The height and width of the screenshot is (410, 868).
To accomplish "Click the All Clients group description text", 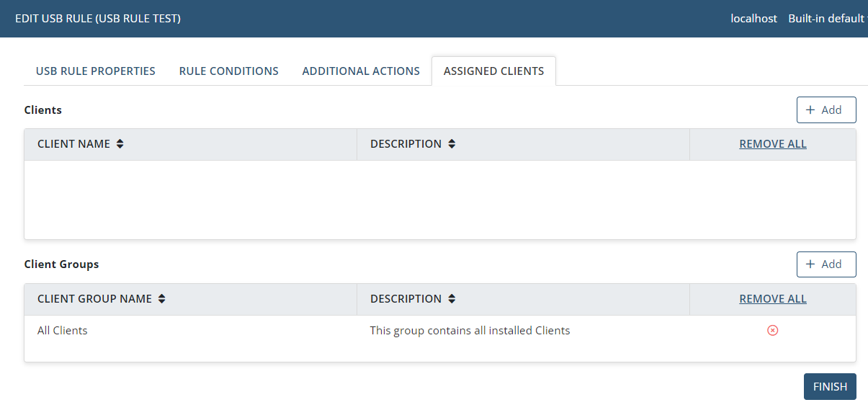I will (x=470, y=331).
